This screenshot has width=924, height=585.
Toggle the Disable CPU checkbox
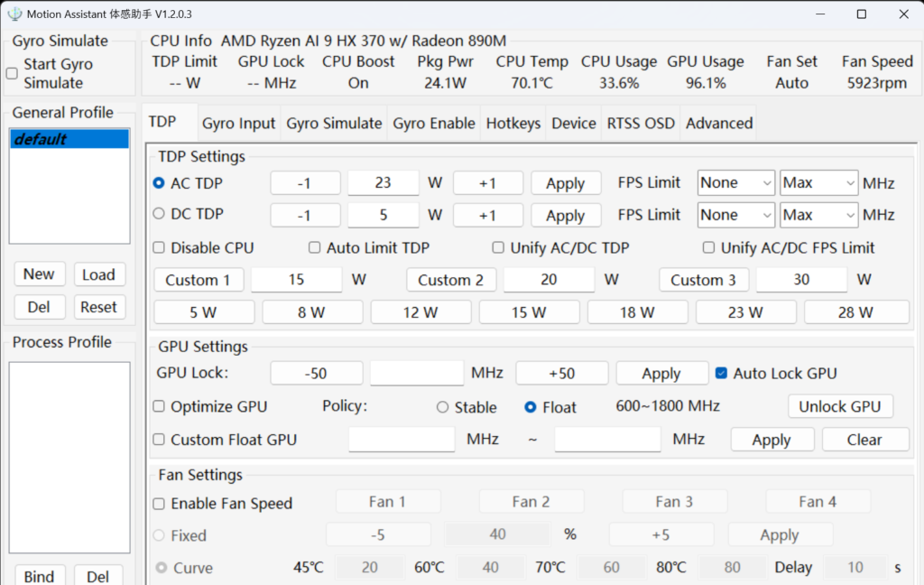159,247
